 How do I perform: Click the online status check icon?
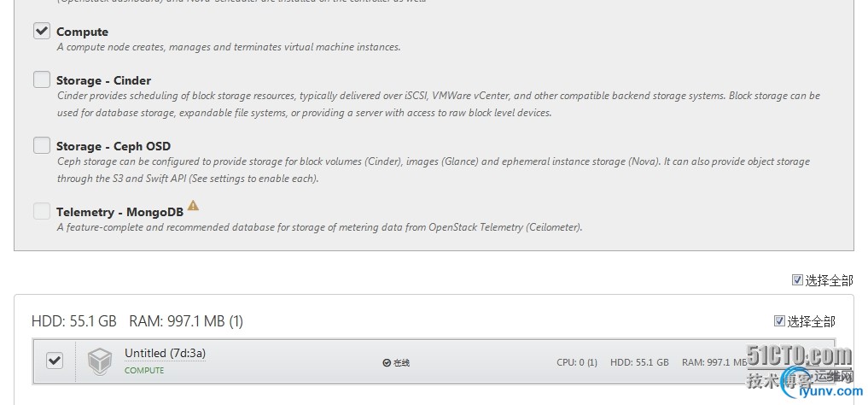pos(387,362)
